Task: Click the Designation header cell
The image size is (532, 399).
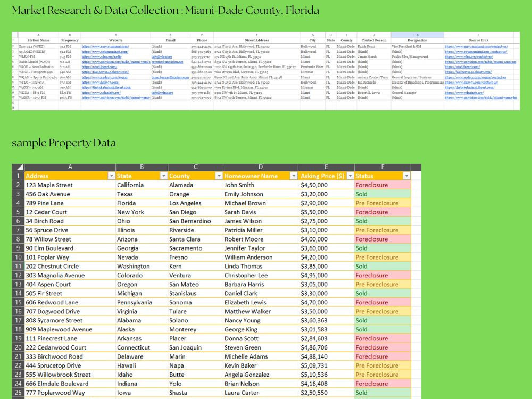Action: point(417,40)
